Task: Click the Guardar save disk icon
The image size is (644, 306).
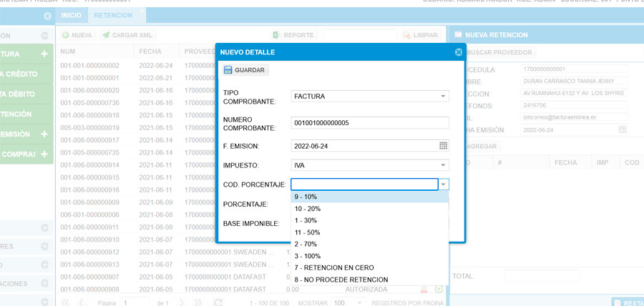Action: pos(228,70)
